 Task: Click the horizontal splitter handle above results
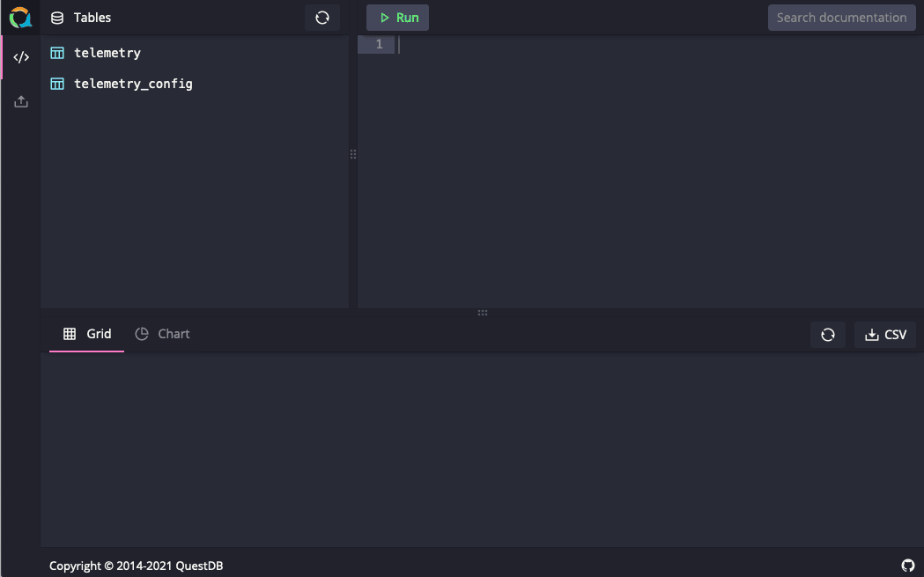[x=483, y=313]
